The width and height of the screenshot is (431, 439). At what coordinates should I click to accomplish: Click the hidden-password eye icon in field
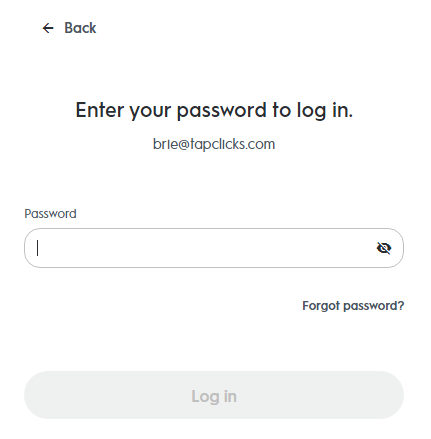[384, 248]
